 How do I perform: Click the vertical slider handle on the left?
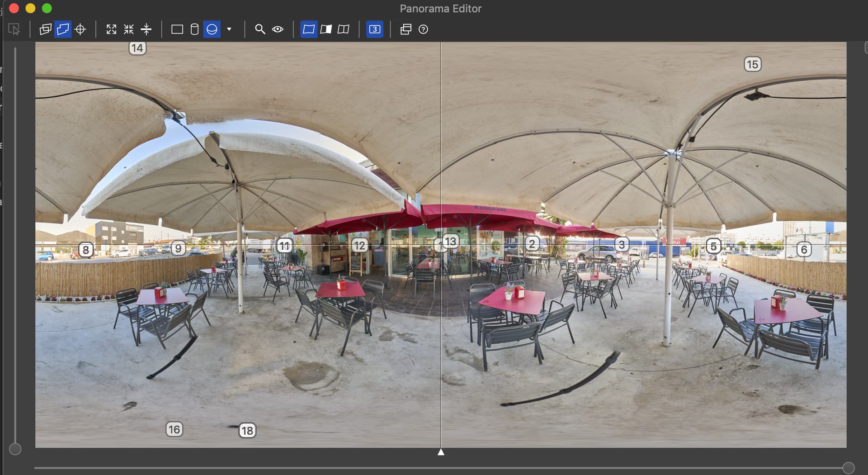15,449
